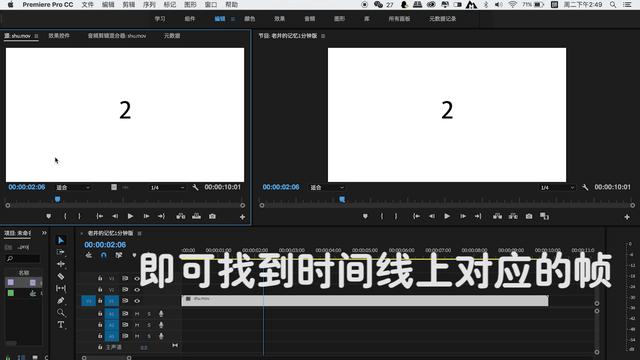Mark Out point in Program monitor
640x360 pixels.
click(396, 216)
